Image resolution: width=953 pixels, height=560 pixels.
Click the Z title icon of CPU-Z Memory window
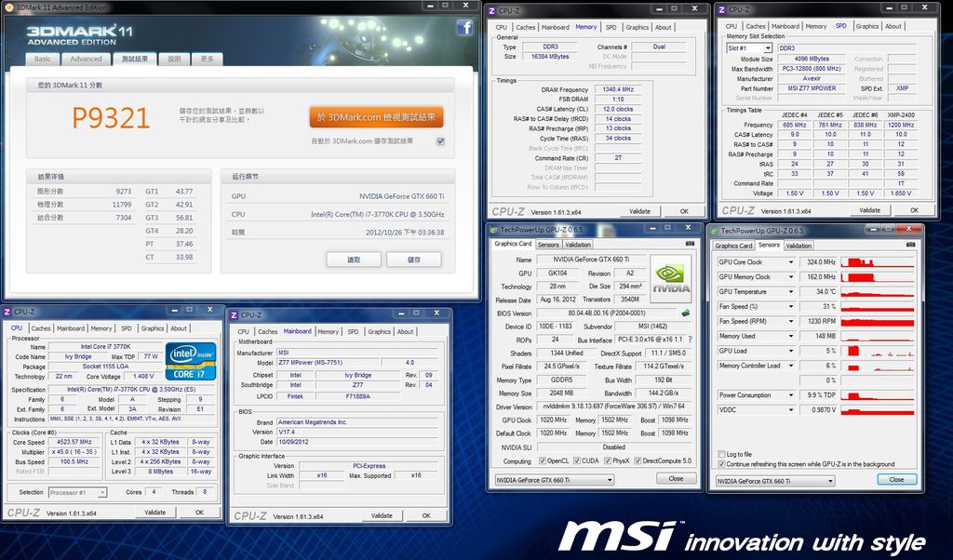coord(492,10)
